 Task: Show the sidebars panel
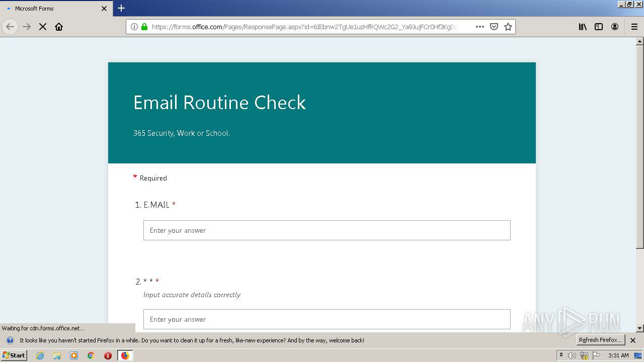click(599, 27)
